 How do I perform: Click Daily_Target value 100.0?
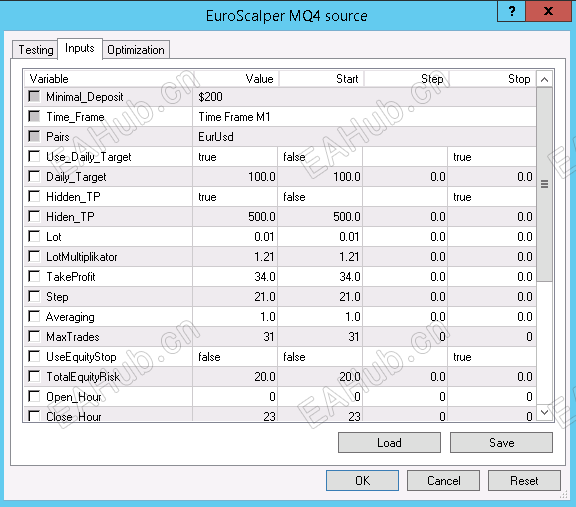[x=235, y=177]
